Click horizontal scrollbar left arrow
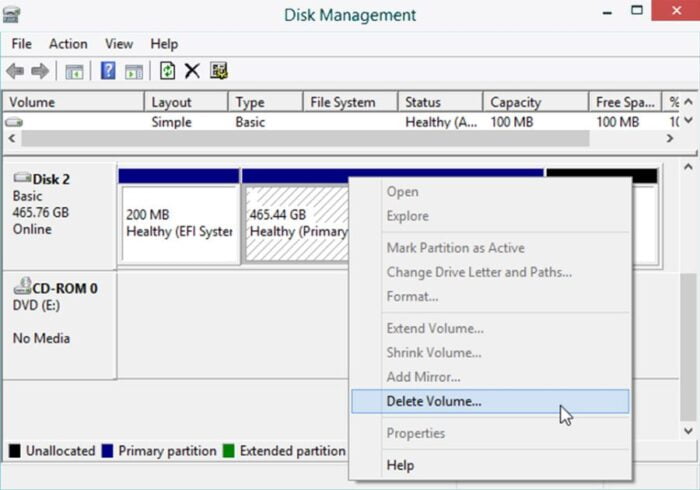 click(x=12, y=138)
